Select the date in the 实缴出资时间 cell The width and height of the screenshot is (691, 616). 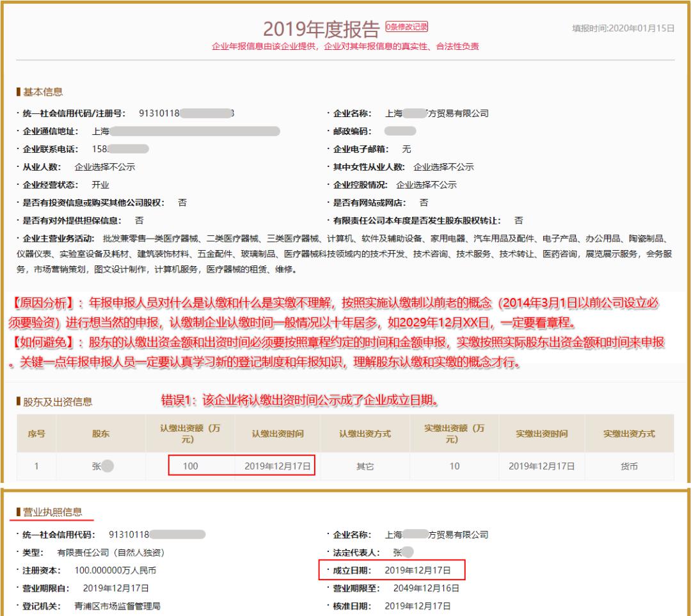[542, 466]
